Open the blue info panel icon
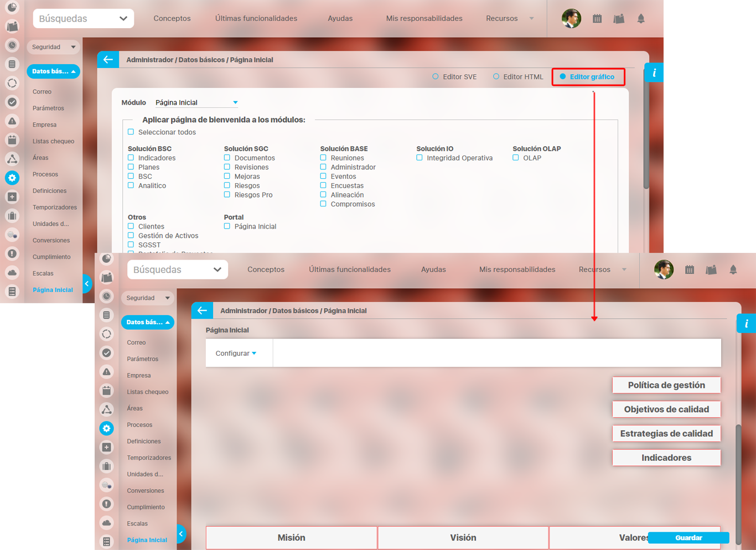Screen dimensions: 756x550 point(654,72)
